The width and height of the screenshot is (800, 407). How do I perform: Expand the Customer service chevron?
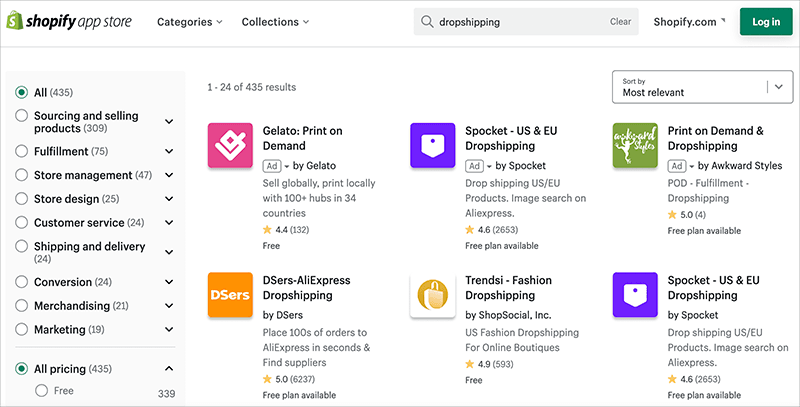point(169,223)
